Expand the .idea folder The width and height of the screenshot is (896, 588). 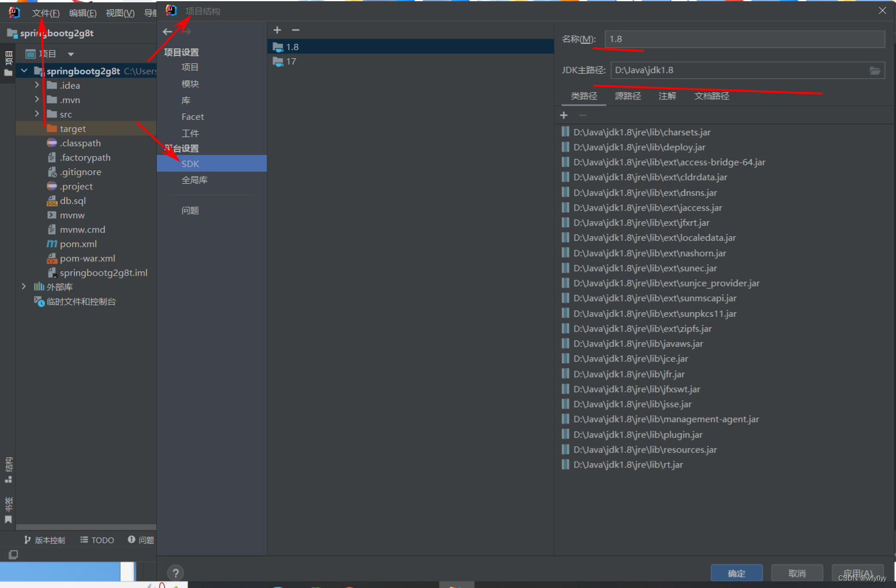pos(37,85)
